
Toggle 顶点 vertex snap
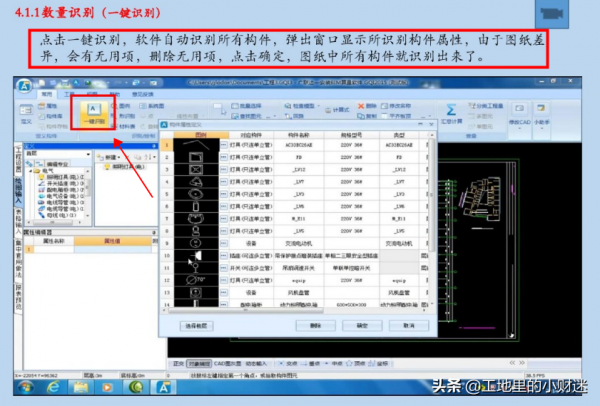[356, 364]
